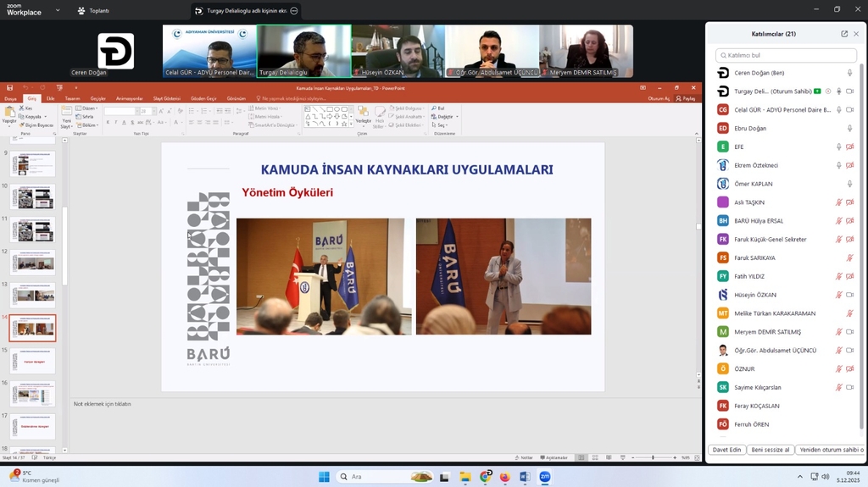Open Chrome from the taskbar

pos(486,477)
